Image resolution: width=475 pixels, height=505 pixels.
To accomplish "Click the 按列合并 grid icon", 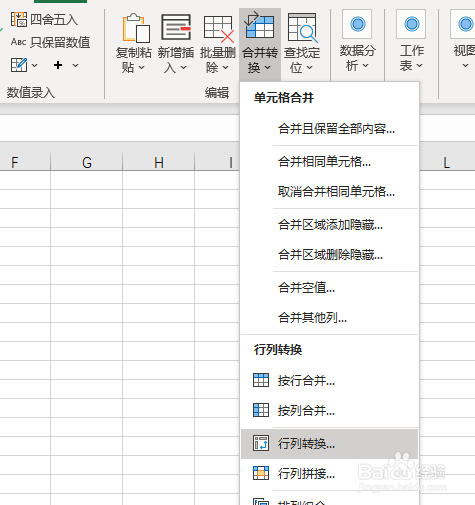I will pos(261,410).
